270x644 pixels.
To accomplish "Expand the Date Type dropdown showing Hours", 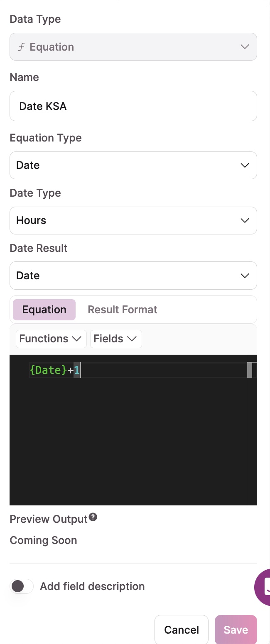I will 133,221.
